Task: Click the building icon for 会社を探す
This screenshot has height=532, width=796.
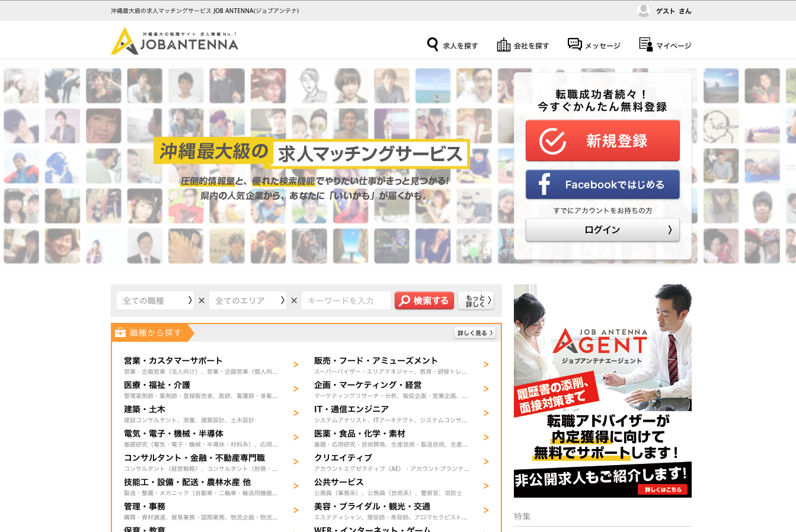Action: [503, 44]
